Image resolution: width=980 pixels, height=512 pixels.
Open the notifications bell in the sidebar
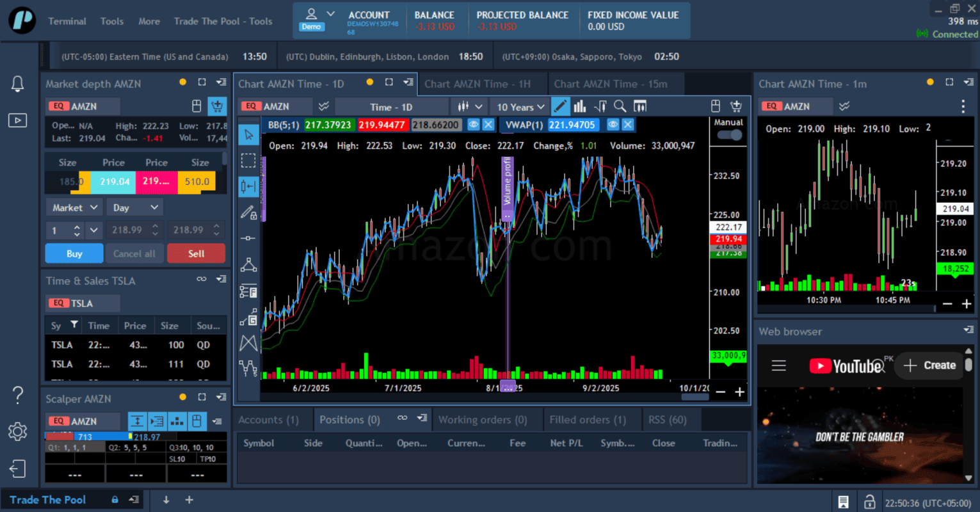pos(17,84)
